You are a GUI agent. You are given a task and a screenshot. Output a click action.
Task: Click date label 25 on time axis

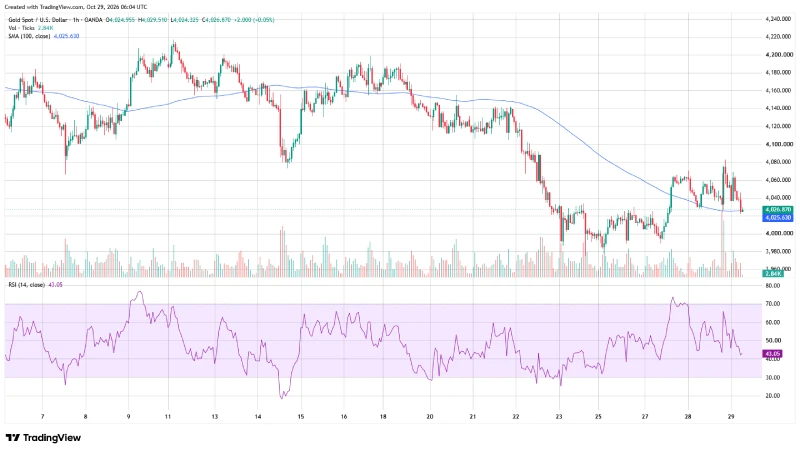click(598, 417)
